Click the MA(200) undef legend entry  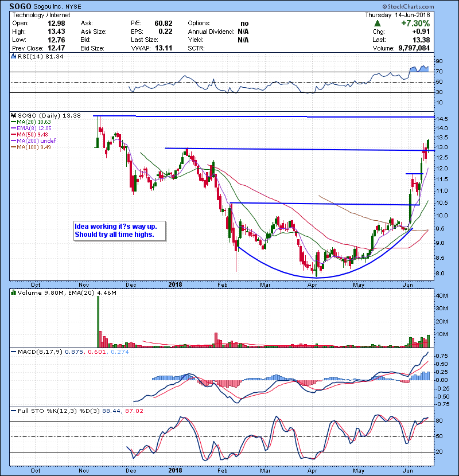33,141
